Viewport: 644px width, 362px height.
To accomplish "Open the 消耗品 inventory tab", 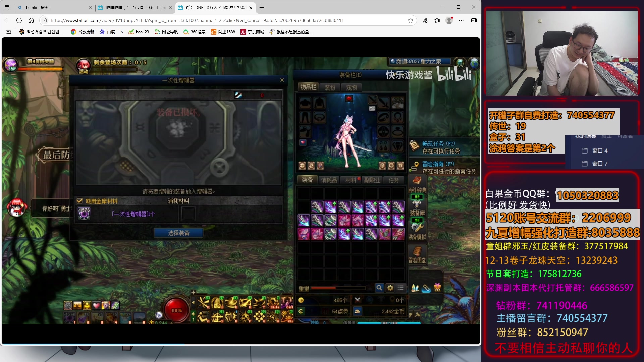I will (x=329, y=180).
